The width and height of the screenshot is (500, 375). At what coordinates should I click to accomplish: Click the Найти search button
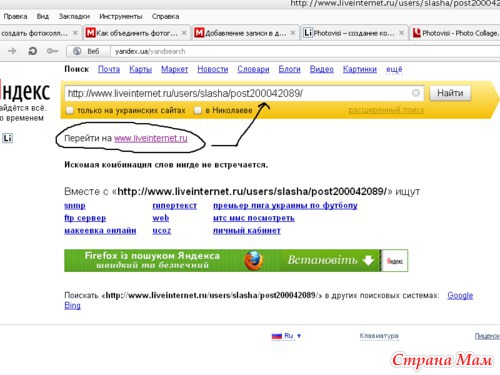(x=450, y=93)
